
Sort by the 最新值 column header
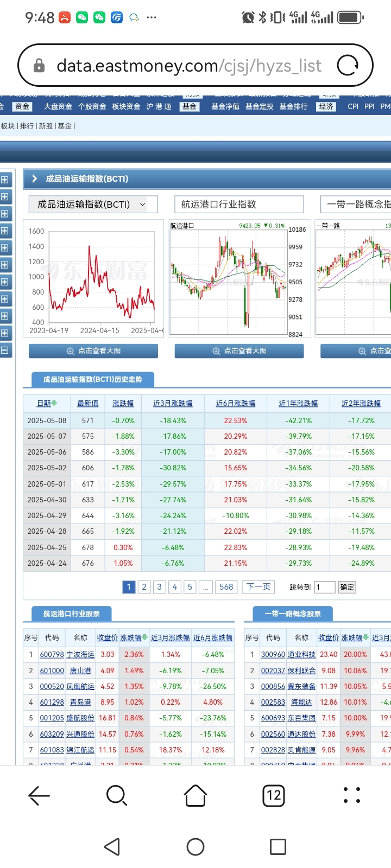pyautogui.click(x=87, y=403)
